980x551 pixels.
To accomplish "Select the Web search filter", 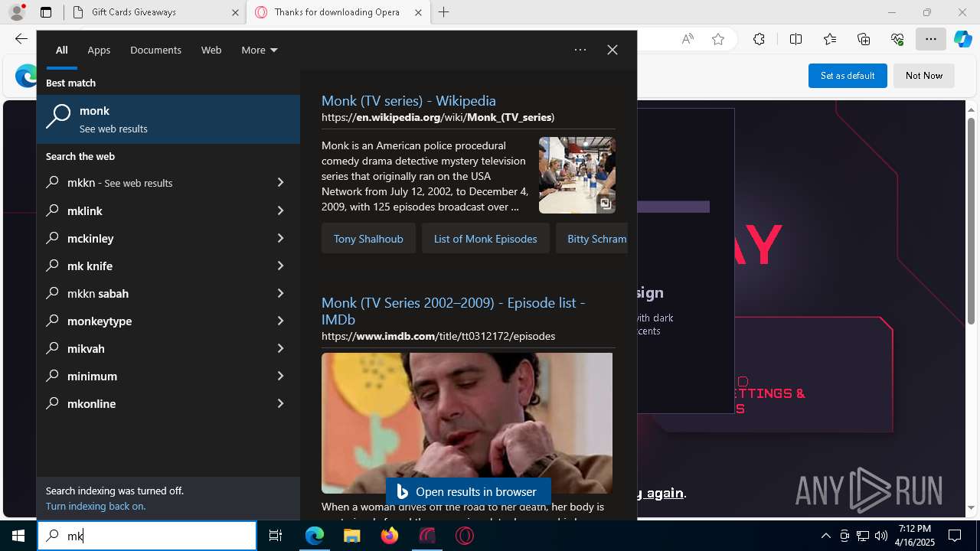I will (x=211, y=50).
